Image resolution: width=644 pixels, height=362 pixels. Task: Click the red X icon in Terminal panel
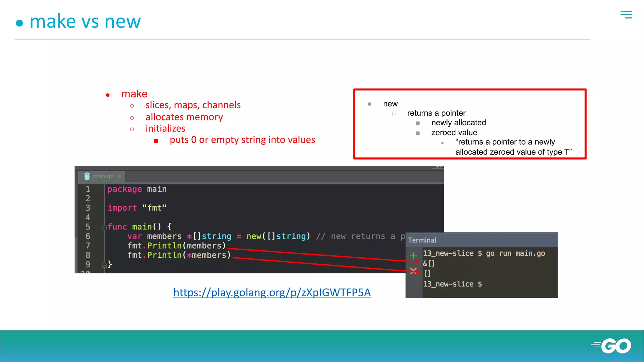coord(413,271)
